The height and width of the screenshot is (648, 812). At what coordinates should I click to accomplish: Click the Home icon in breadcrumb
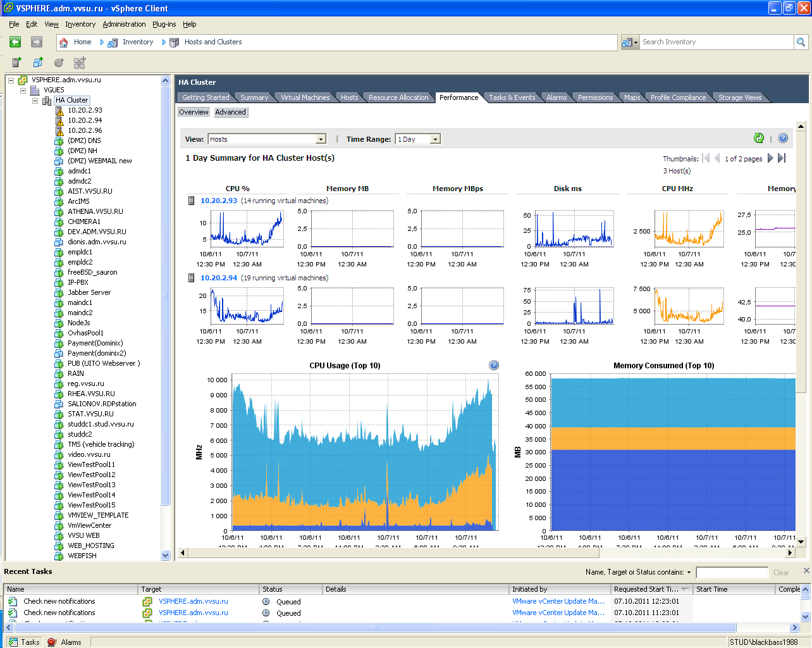(63, 42)
